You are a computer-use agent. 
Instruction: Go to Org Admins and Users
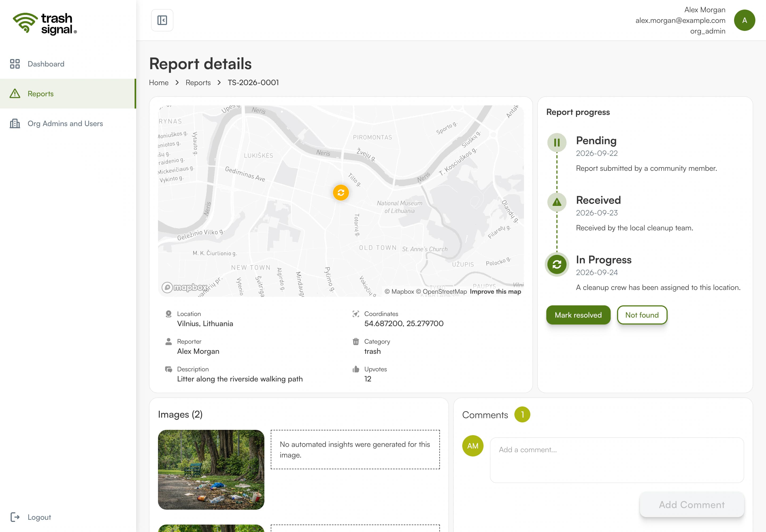point(68,123)
